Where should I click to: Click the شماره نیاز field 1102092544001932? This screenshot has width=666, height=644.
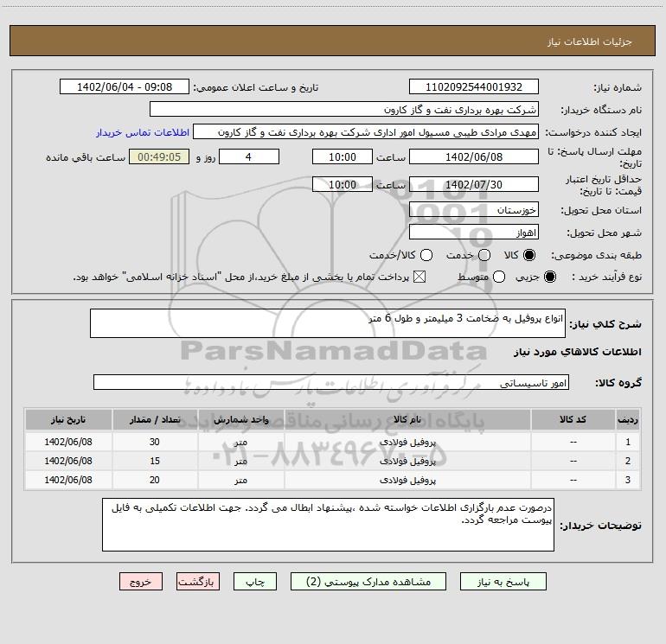[x=474, y=86]
